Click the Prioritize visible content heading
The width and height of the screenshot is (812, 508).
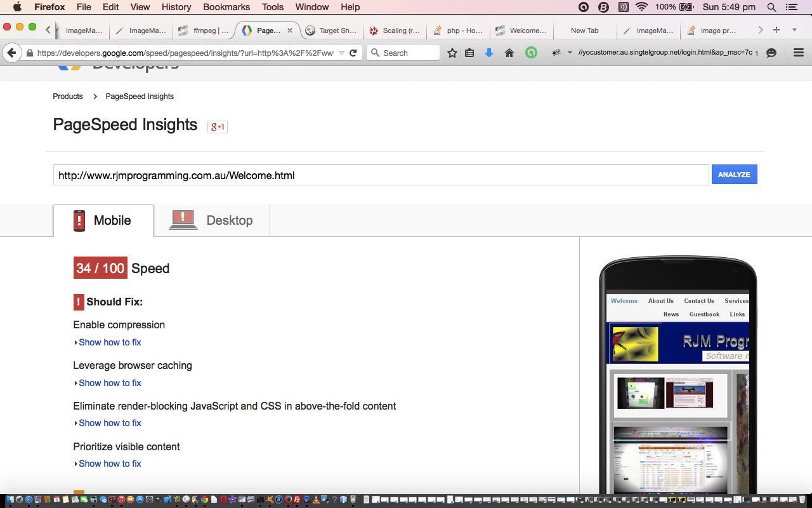(x=127, y=447)
